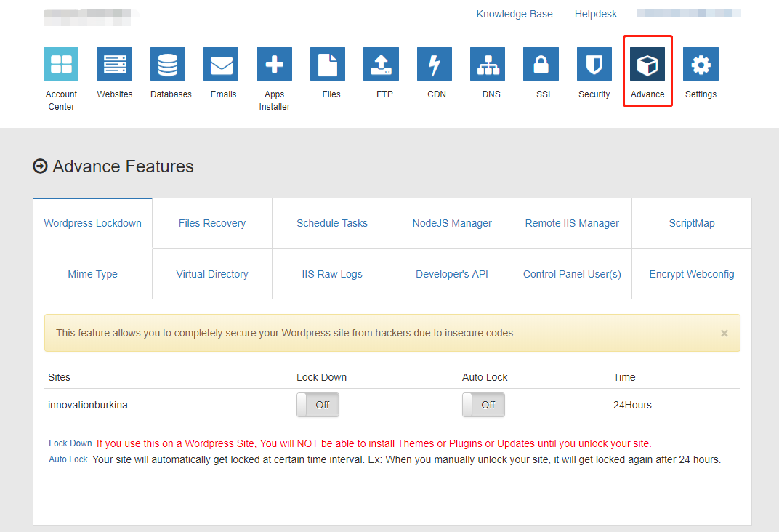Enable Lock Down for innovationburkina

click(x=318, y=405)
